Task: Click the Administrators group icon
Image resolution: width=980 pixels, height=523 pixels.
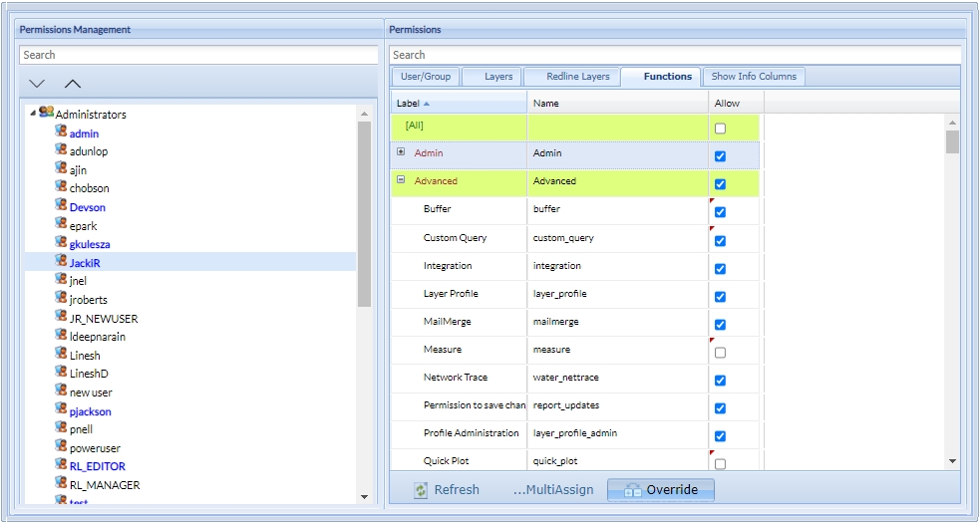Action: pos(46,113)
